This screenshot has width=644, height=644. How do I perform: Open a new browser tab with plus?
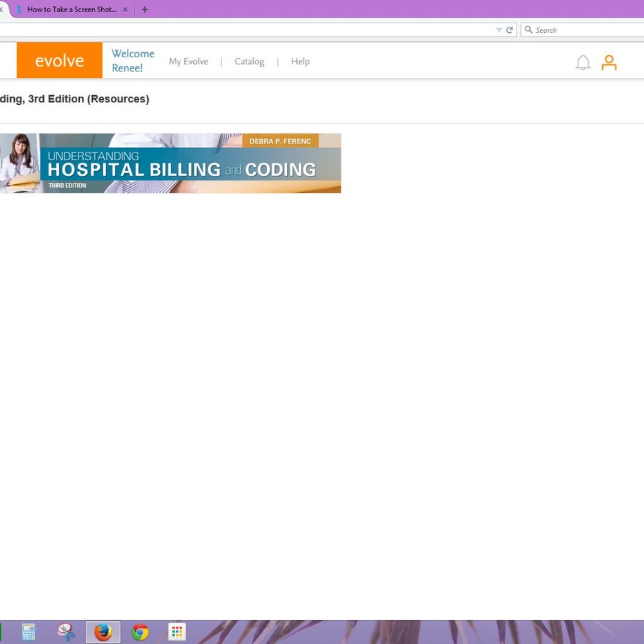(145, 10)
